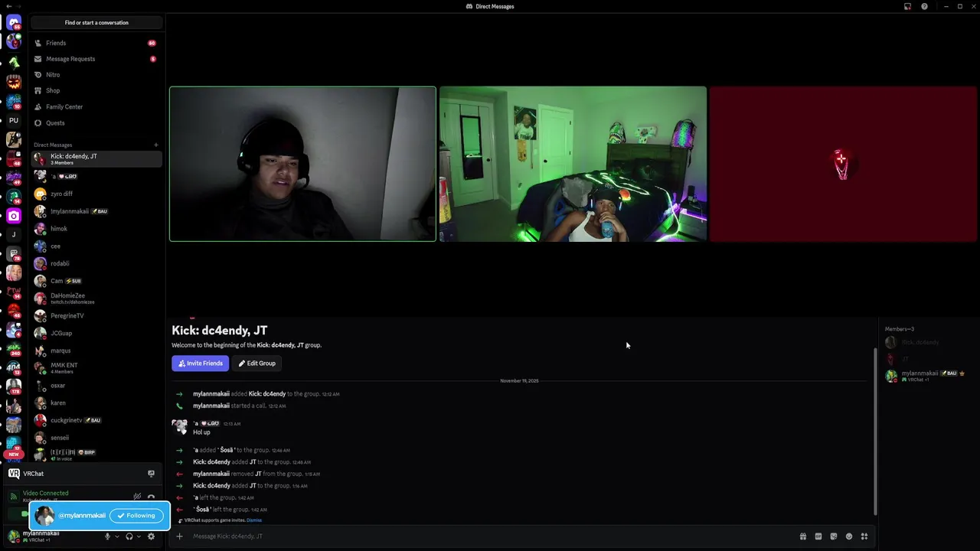The image size is (980, 551).
Task: Click Find or start a conversation search
Action: [x=96, y=22]
